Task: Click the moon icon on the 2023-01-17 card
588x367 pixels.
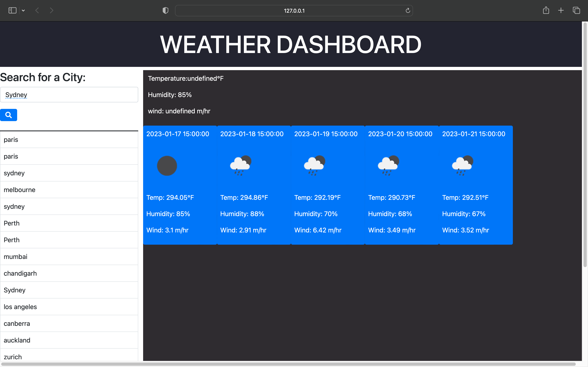Action: pyautogui.click(x=167, y=165)
